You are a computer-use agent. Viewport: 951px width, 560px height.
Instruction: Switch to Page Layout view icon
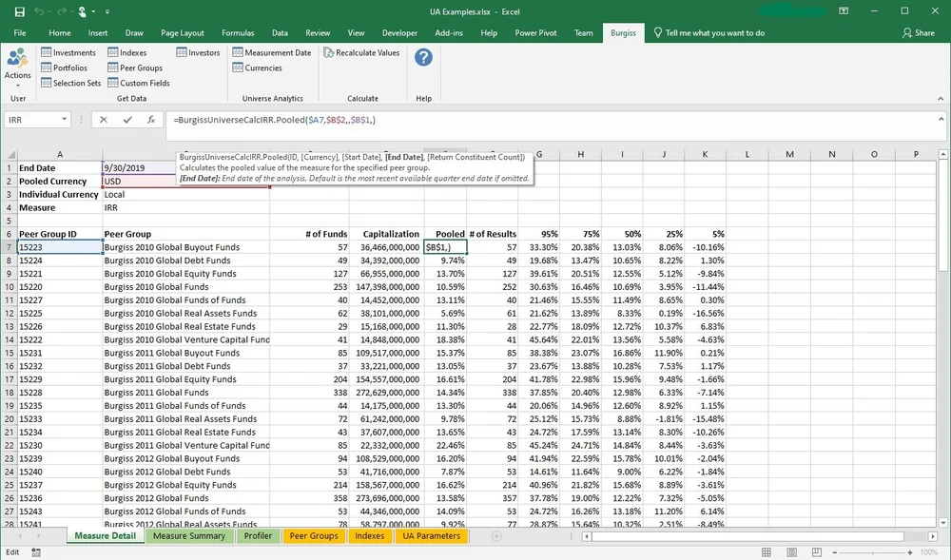point(791,552)
